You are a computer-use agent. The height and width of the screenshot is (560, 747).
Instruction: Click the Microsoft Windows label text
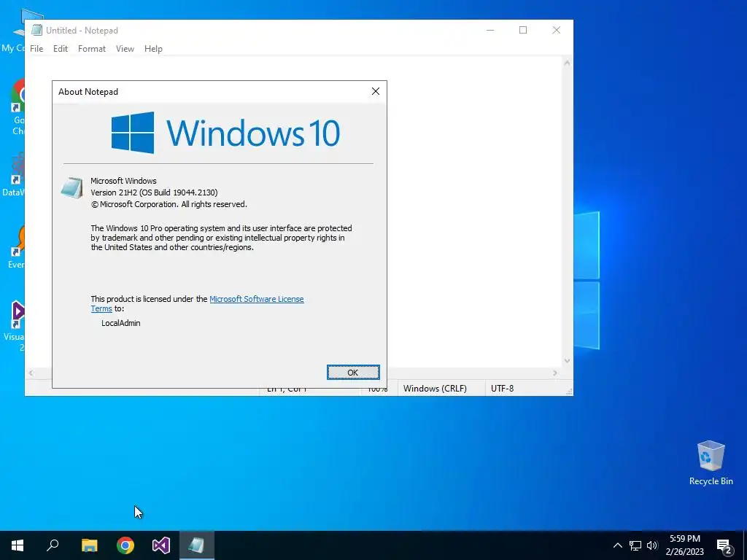[x=123, y=181]
